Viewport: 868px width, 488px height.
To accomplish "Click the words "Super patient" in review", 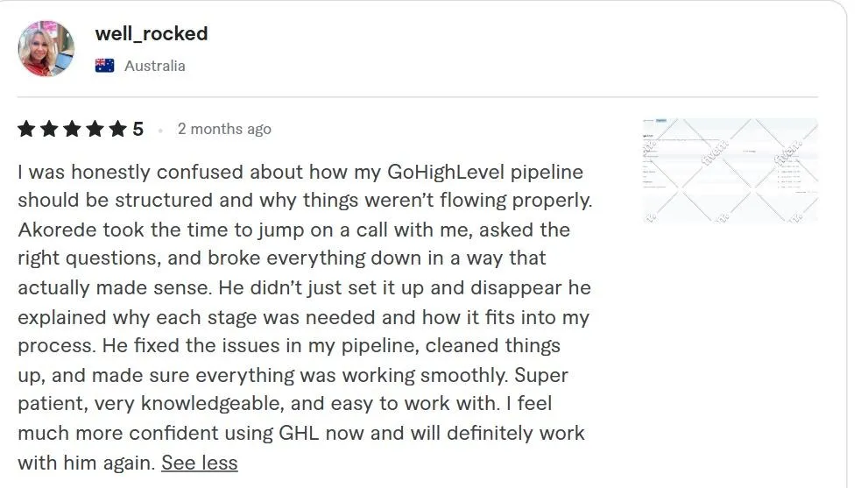I will [541, 375].
